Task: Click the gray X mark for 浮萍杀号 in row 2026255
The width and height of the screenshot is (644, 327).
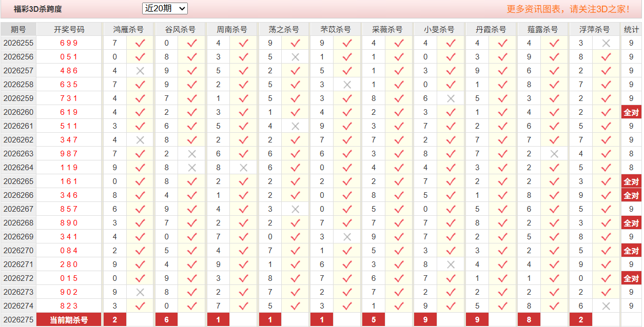Action: pyautogui.click(x=606, y=43)
